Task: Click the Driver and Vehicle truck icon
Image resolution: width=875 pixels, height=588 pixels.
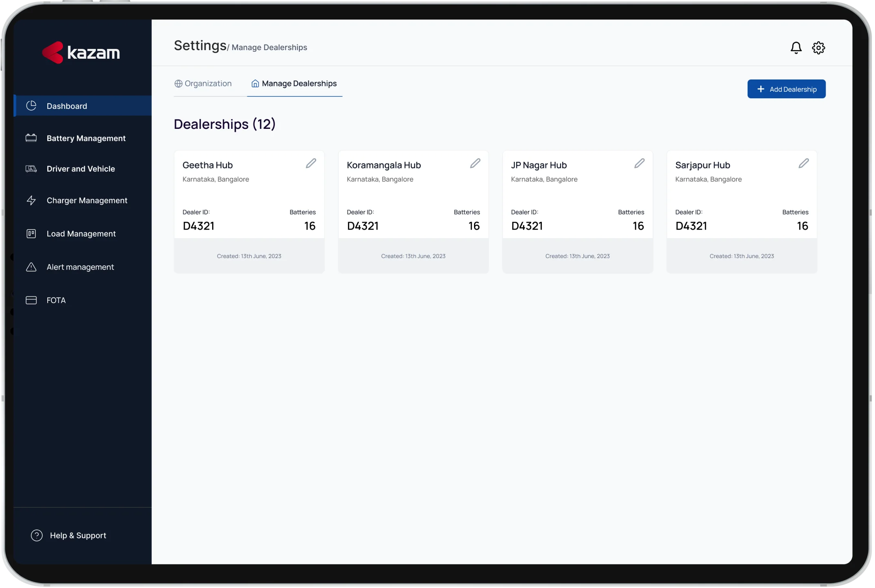Action: tap(31, 169)
